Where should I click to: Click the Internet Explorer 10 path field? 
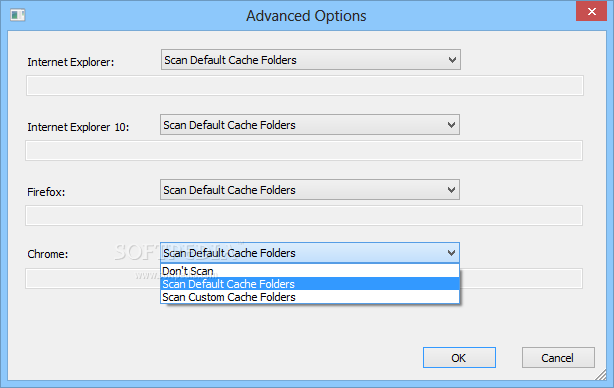coord(304,151)
